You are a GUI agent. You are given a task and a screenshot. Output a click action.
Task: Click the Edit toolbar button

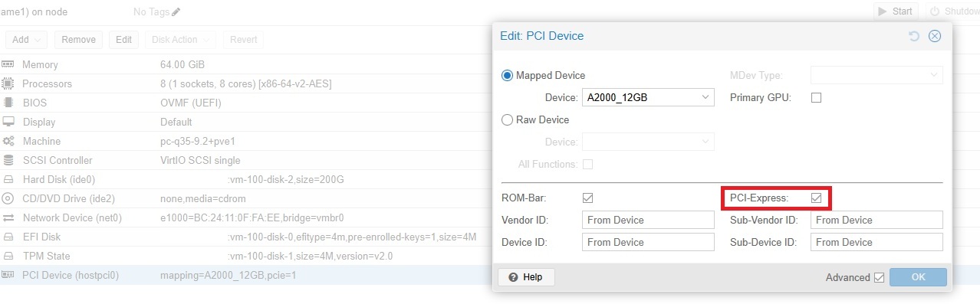123,40
